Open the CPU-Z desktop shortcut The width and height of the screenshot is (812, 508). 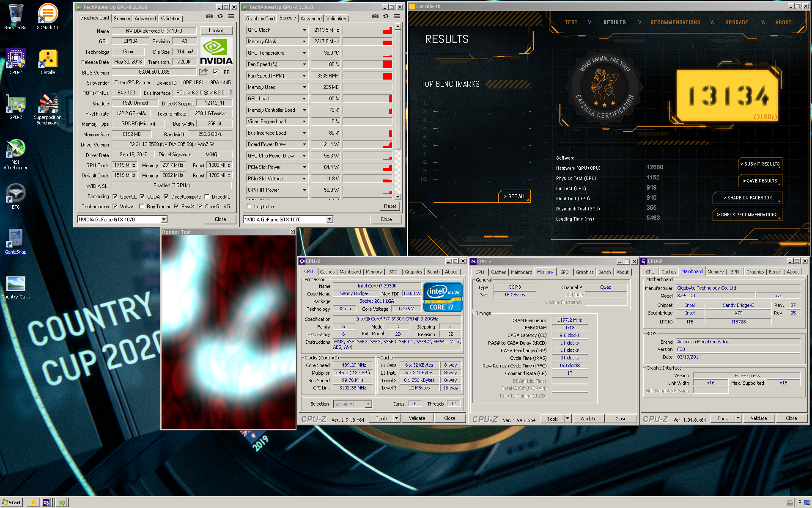16,61
